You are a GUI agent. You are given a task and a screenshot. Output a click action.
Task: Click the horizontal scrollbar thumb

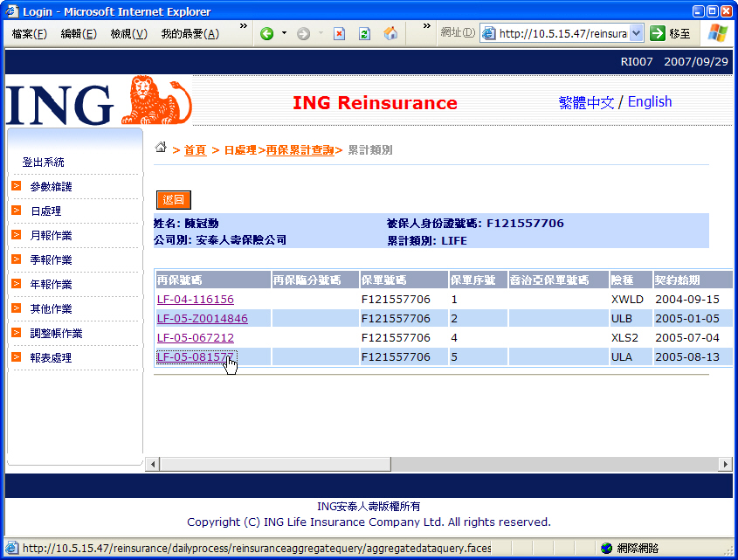coord(275,465)
